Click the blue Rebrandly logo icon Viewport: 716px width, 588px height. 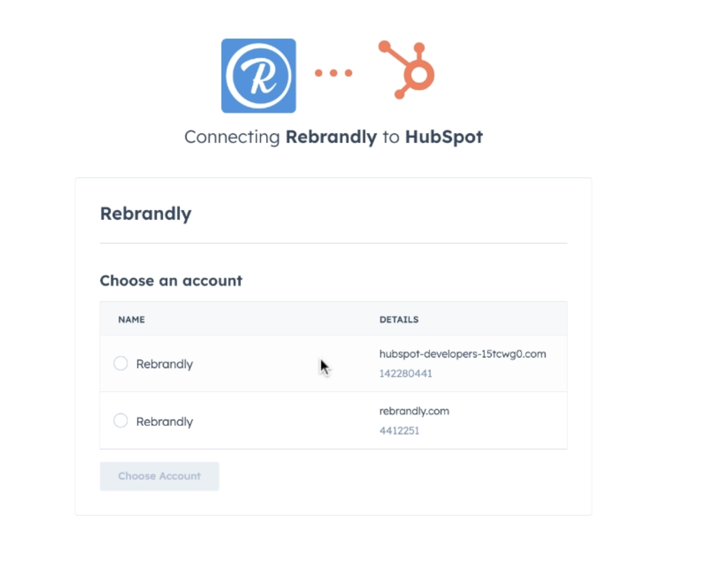(259, 76)
